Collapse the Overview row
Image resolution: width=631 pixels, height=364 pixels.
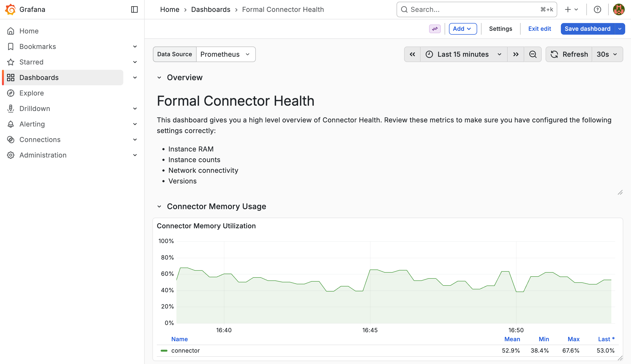click(159, 78)
